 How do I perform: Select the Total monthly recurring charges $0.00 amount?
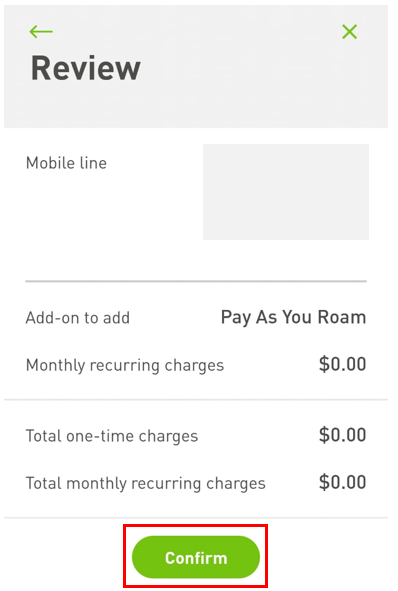coord(342,482)
